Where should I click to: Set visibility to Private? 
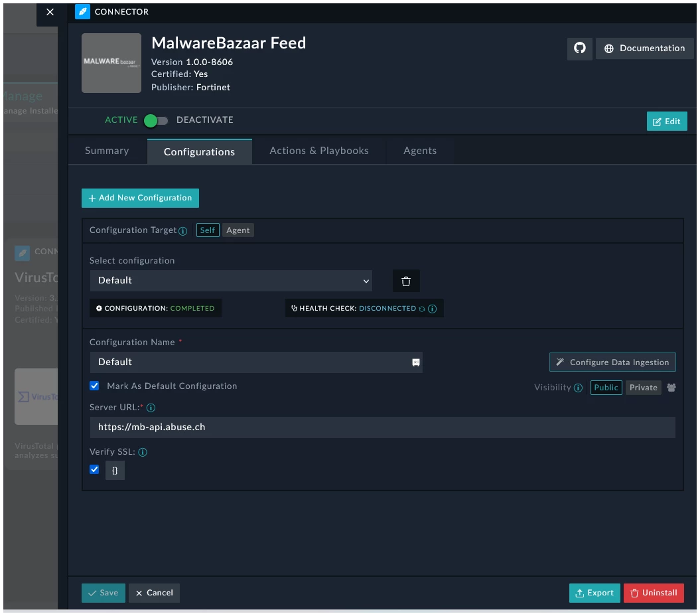[x=643, y=387]
